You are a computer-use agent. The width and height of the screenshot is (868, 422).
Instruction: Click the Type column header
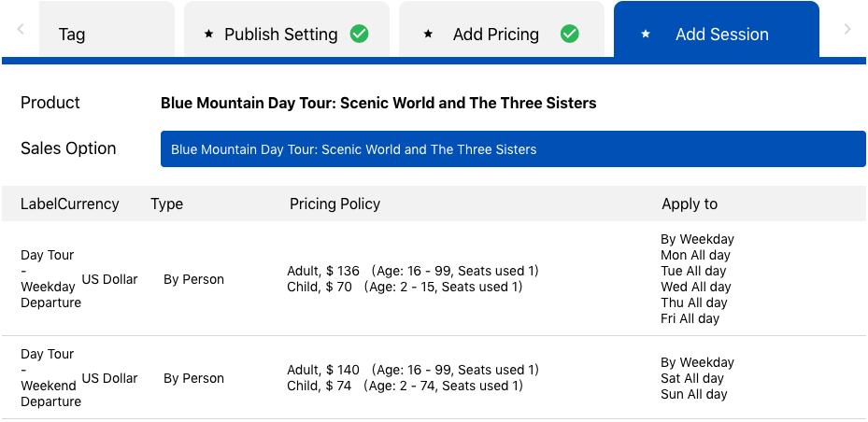point(166,204)
